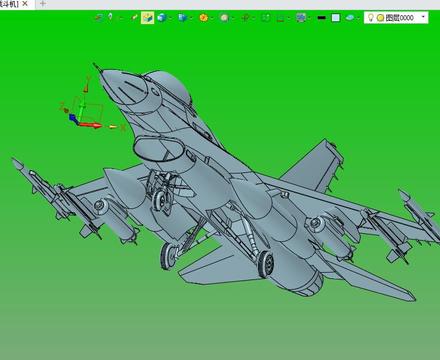Click the monitor display settings icon
The width and height of the screenshot is (440, 360).
[x=301, y=18]
